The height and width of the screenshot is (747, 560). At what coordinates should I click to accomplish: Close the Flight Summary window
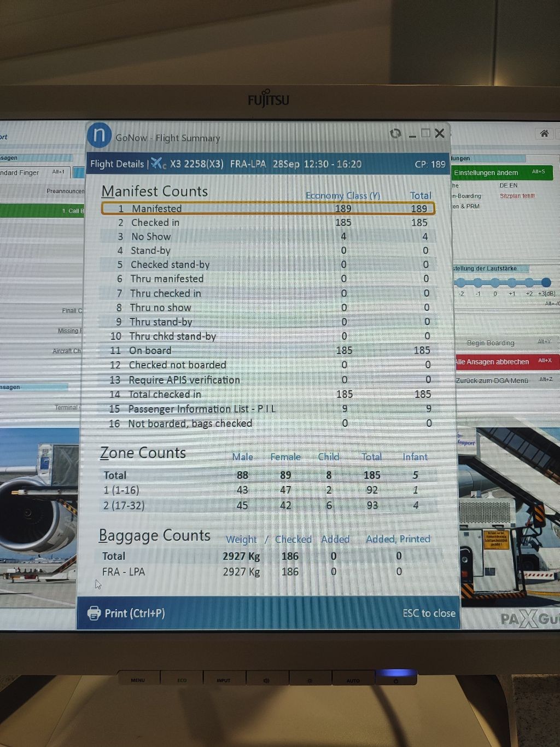440,134
